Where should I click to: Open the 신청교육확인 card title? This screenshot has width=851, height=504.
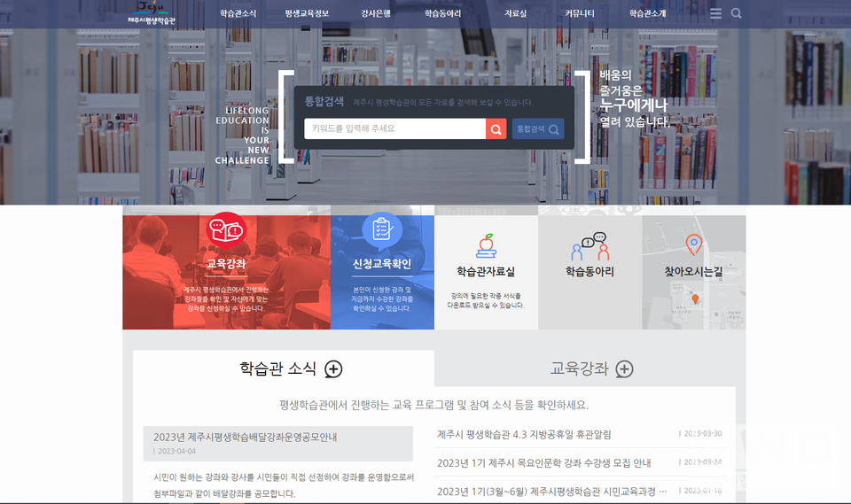382,264
